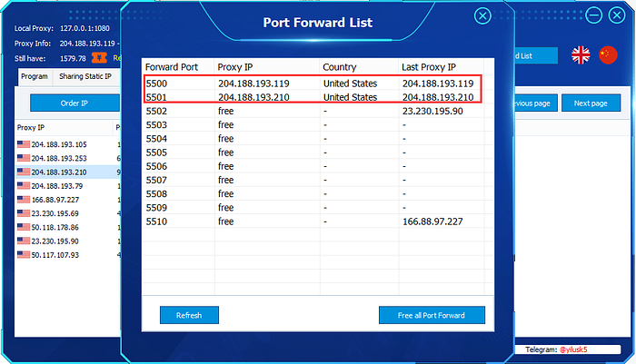Open the Sharing Static IP tab

pyautogui.click(x=85, y=76)
